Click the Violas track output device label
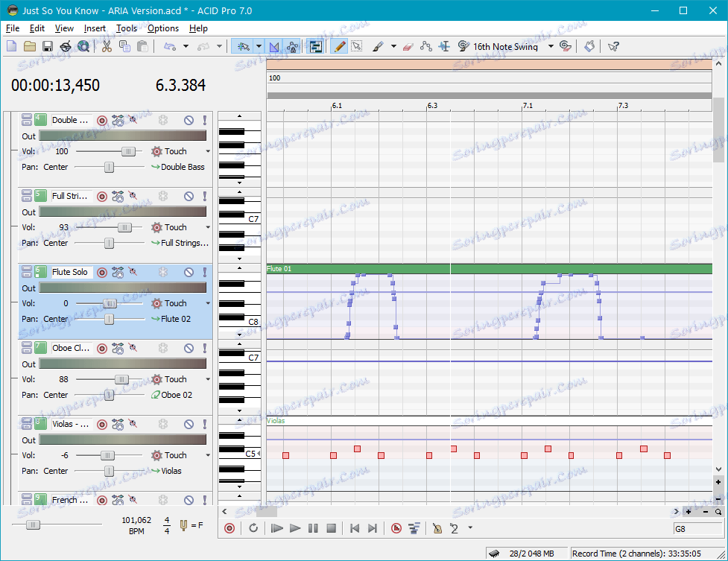 pos(171,471)
